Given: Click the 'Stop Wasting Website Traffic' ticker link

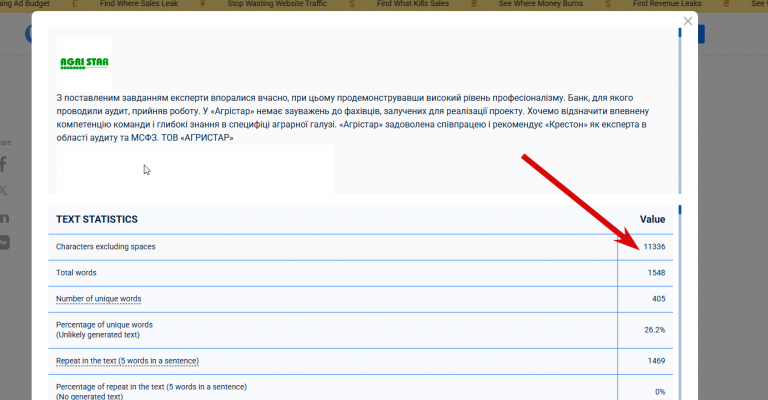Looking at the screenshot, I should pyautogui.click(x=277, y=4).
